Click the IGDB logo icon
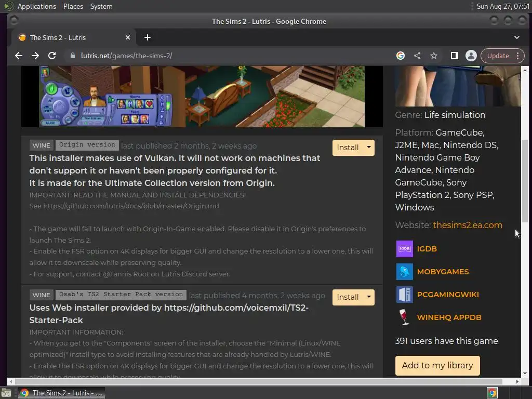The height and width of the screenshot is (399, 532). (x=404, y=249)
